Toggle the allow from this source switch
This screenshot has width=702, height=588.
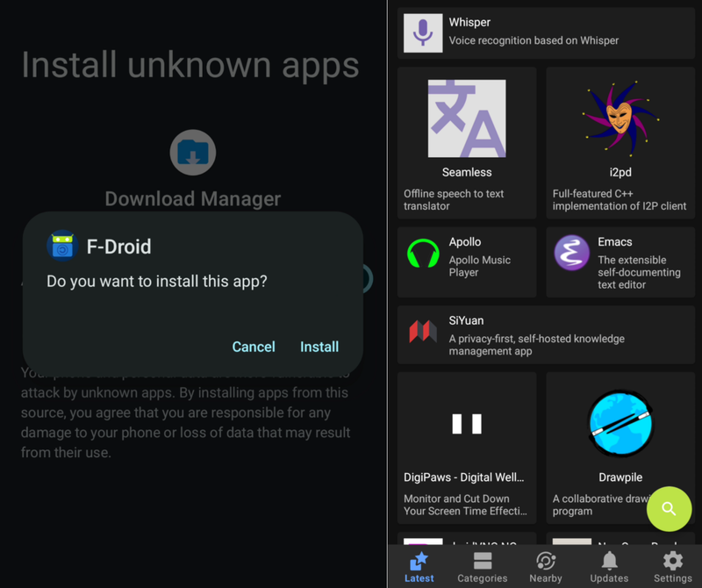click(x=367, y=280)
